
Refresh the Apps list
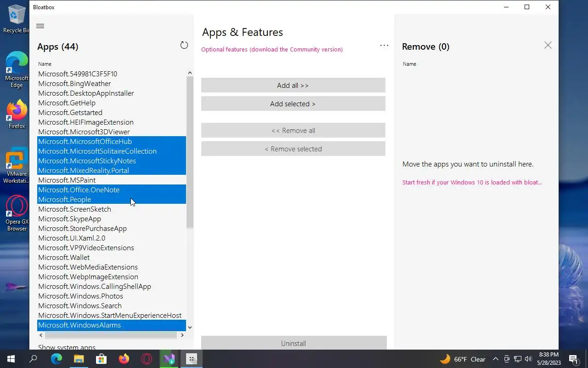point(184,45)
